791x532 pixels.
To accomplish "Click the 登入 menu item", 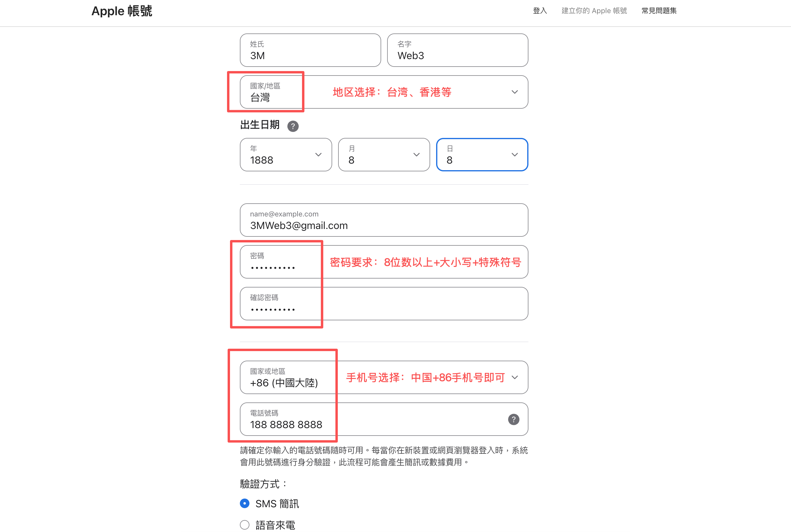I will [539, 10].
